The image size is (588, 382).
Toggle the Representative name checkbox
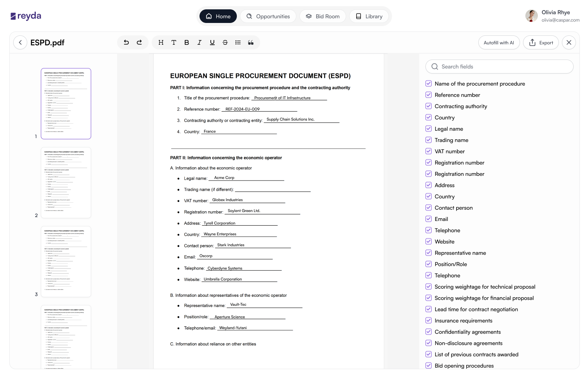pyautogui.click(x=429, y=253)
